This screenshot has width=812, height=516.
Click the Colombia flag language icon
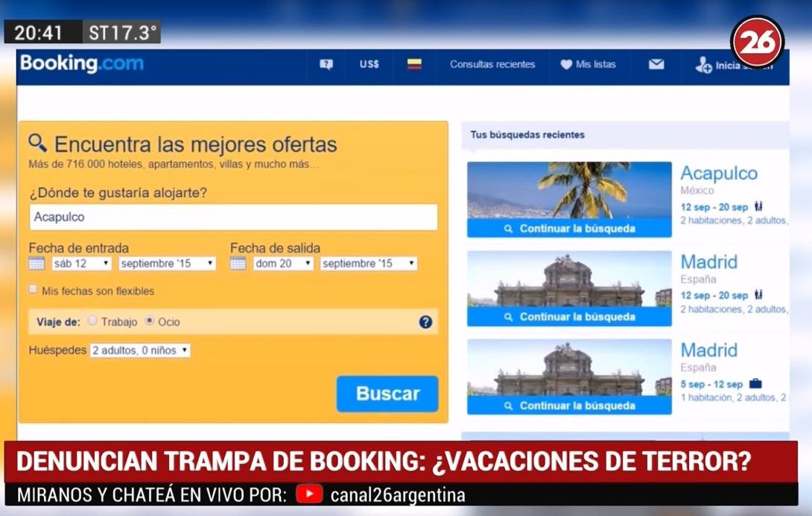coord(414,64)
